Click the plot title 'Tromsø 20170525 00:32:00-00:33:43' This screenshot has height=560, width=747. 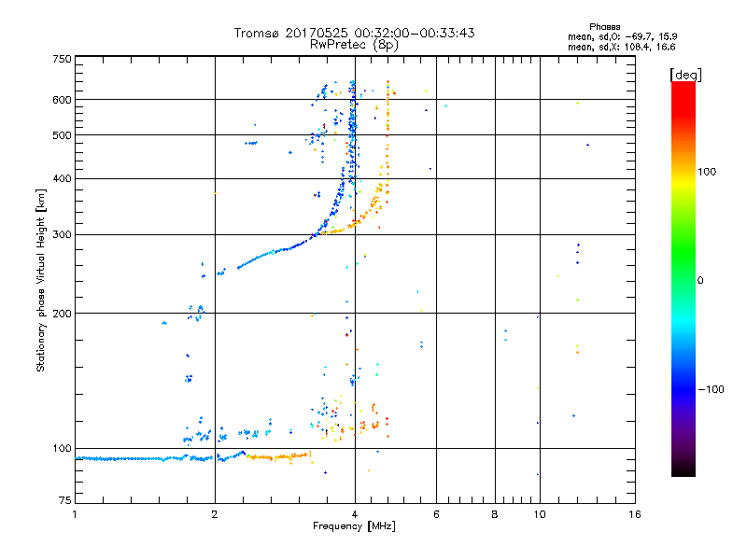point(354,33)
